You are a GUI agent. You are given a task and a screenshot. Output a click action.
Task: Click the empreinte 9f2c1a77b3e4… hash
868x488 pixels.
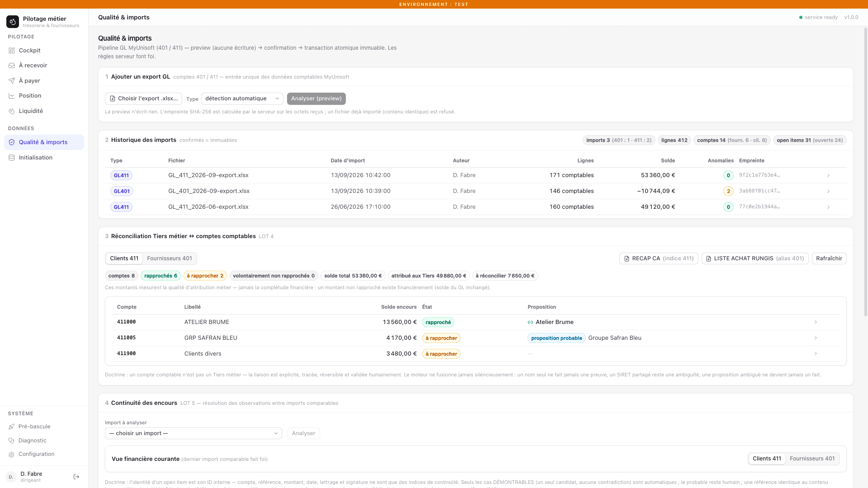[759, 175]
